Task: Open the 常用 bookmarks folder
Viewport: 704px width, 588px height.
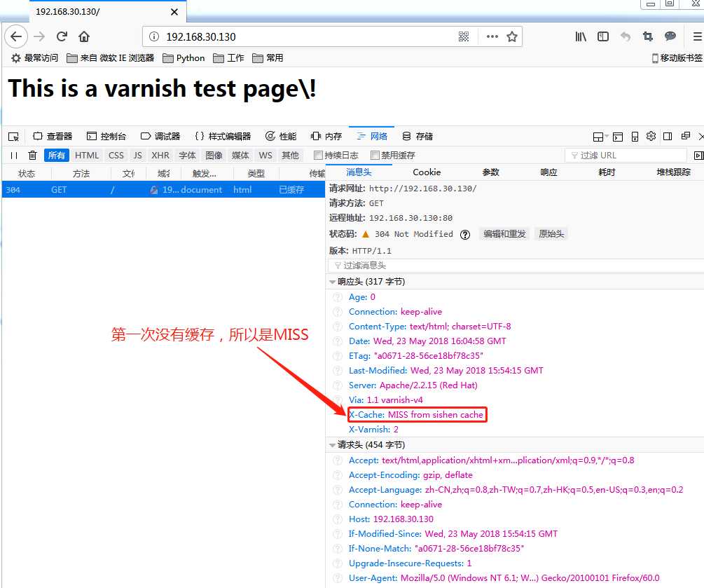Action: [x=268, y=58]
